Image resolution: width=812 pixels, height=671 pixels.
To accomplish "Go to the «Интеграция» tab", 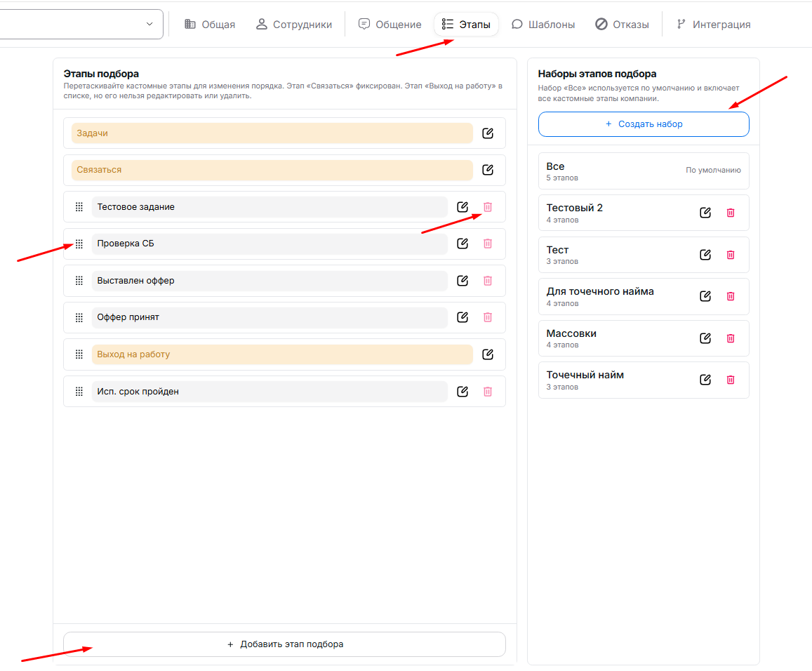I will pos(713,25).
